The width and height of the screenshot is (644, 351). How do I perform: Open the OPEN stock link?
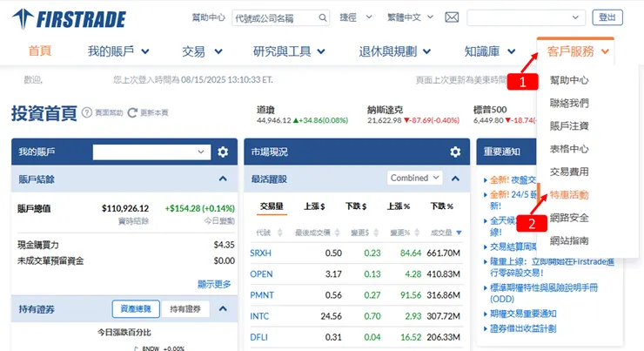(x=261, y=274)
